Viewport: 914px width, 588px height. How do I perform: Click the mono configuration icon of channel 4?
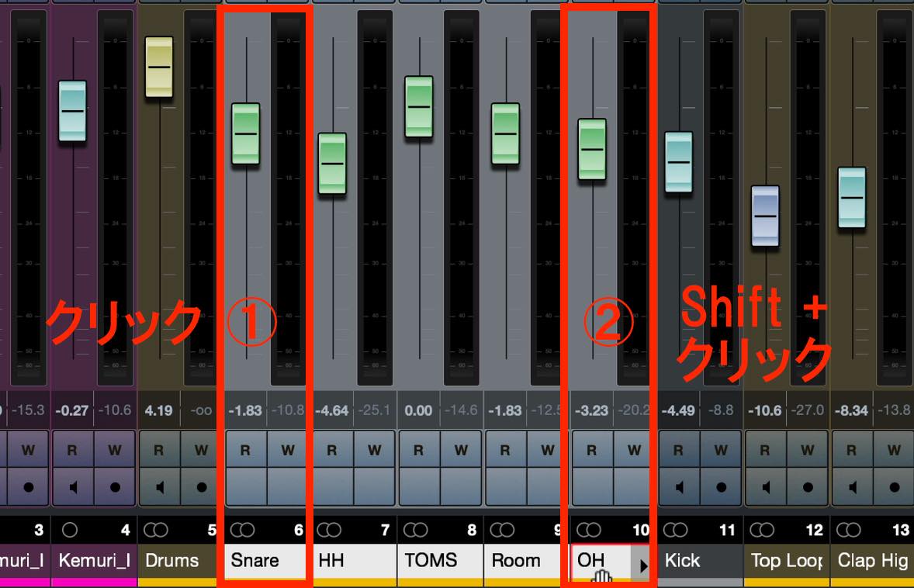69,530
